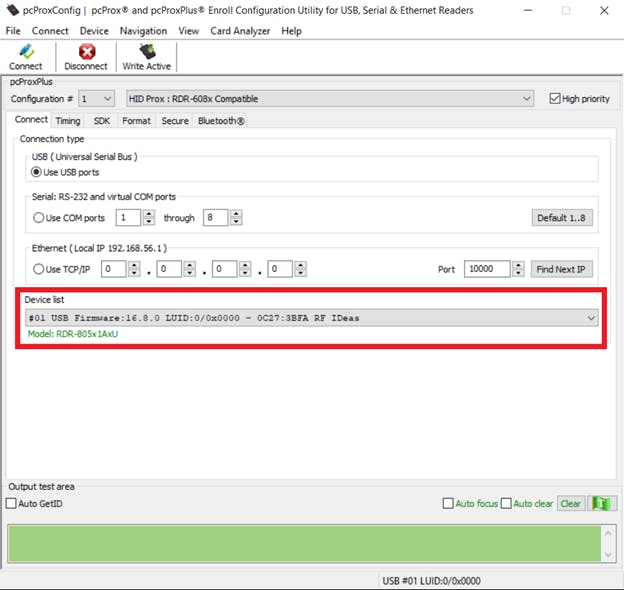Select the Use TCP/IP radio button

pos(38,269)
